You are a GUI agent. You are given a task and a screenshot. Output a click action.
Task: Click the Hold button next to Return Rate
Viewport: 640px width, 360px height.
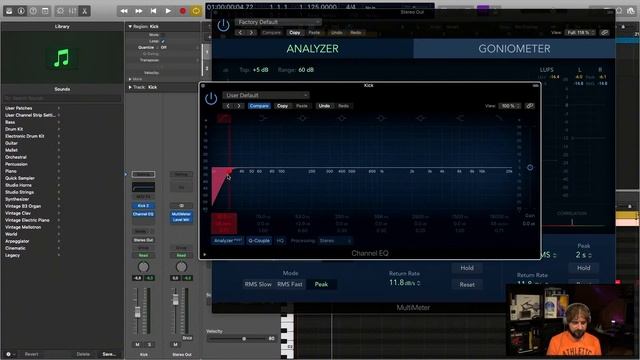point(467,268)
